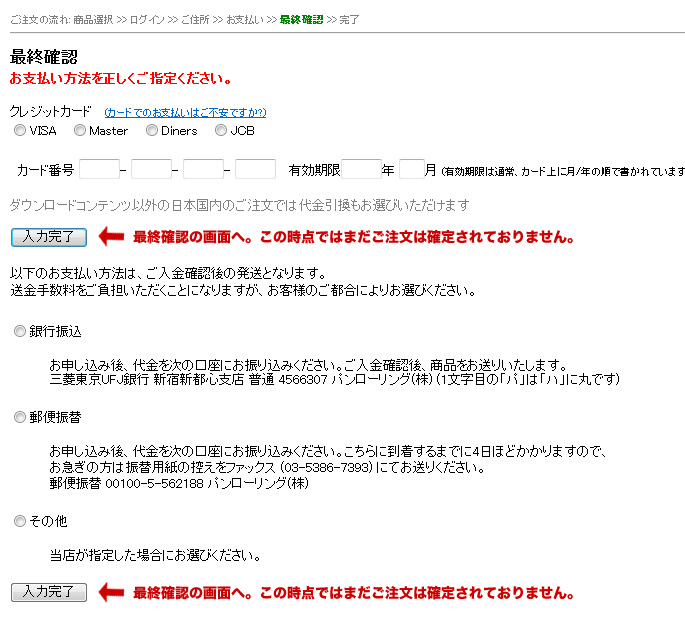The image size is (685, 623).
Task: Click red arrow icon beside the credit card 入力完了 button
Action: coord(110,237)
